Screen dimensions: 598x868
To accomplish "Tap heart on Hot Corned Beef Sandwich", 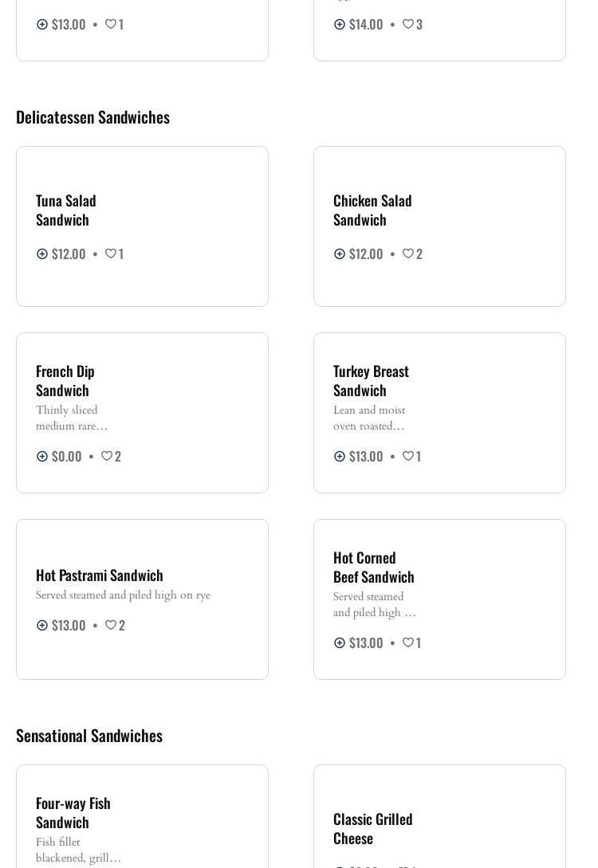I will tap(408, 642).
